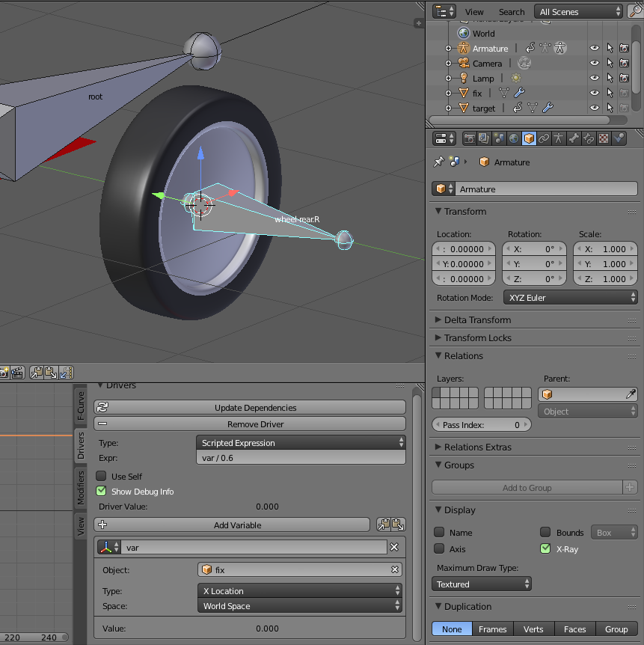Click the Render properties camera icon
The width and height of the screenshot is (644, 645).
pyautogui.click(x=469, y=138)
